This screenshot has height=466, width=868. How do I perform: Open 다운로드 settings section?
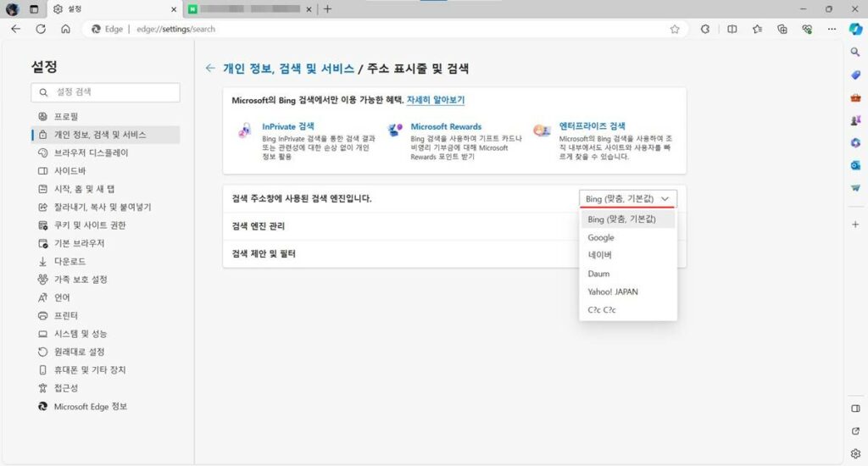(106, 261)
